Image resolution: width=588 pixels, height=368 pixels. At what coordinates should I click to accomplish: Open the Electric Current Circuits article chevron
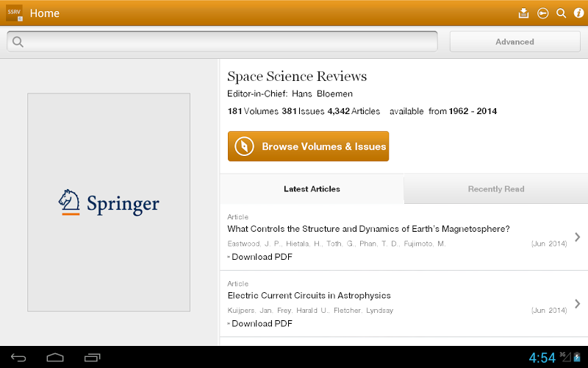point(577,303)
